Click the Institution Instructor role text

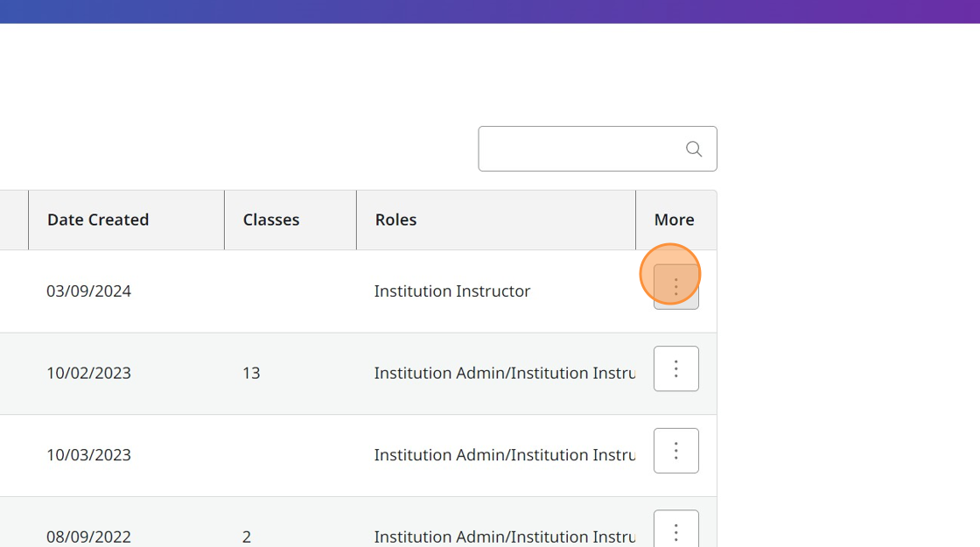(451, 291)
